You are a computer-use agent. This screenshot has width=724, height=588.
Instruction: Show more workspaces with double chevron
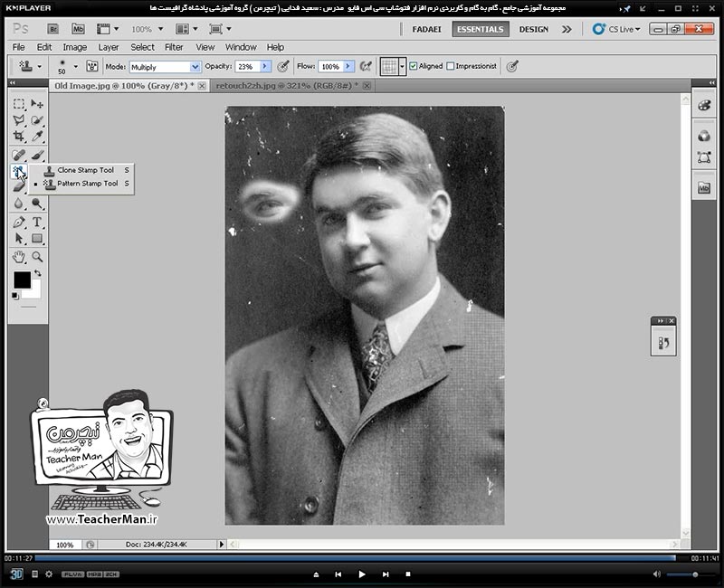(x=567, y=29)
